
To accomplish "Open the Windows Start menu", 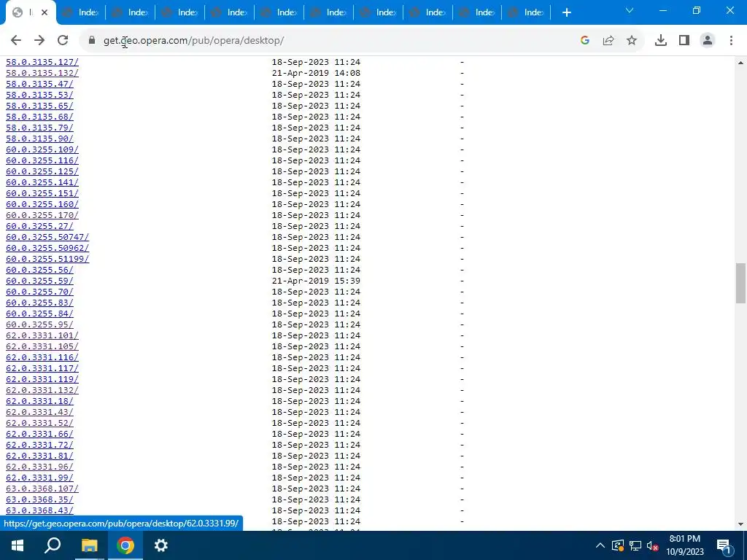I will point(18,545).
